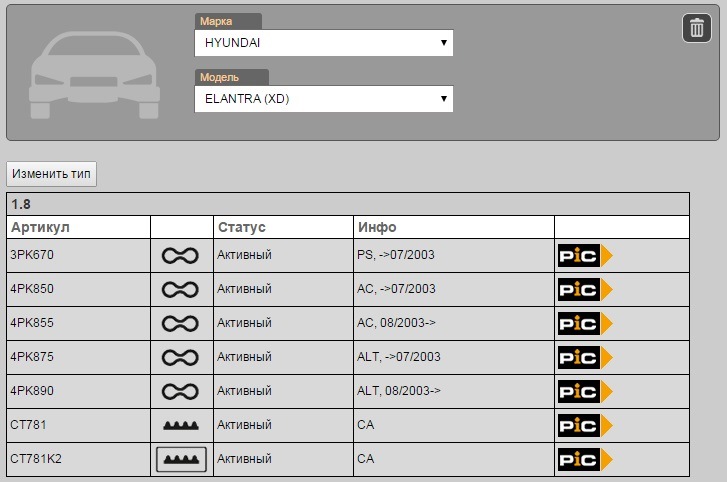Viewport: 727px width, 482px height.
Task: Click the belt icon for 4PK850
Action: click(x=180, y=290)
